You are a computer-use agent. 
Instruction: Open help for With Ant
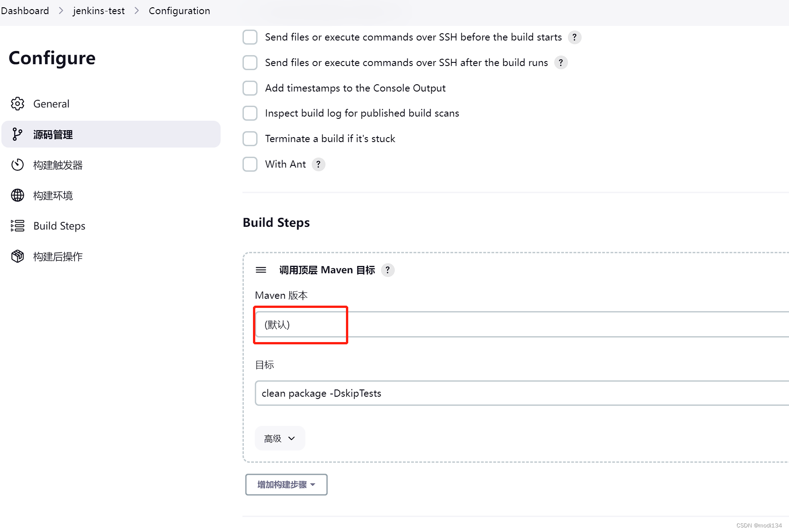pyautogui.click(x=318, y=164)
